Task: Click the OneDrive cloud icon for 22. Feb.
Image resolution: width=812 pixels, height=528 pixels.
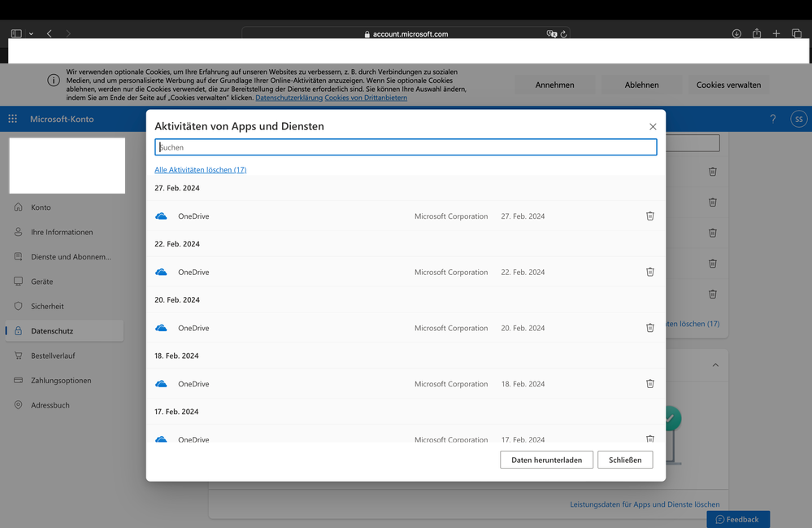Action: 161,272
